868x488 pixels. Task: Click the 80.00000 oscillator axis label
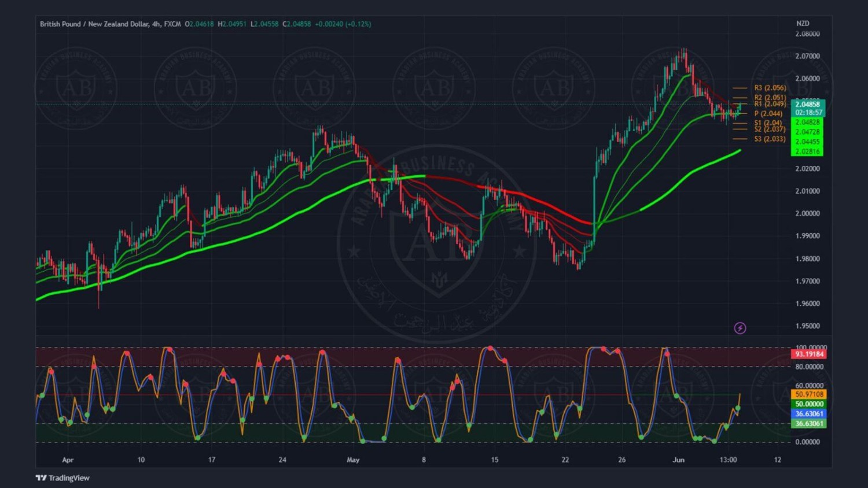(810, 367)
